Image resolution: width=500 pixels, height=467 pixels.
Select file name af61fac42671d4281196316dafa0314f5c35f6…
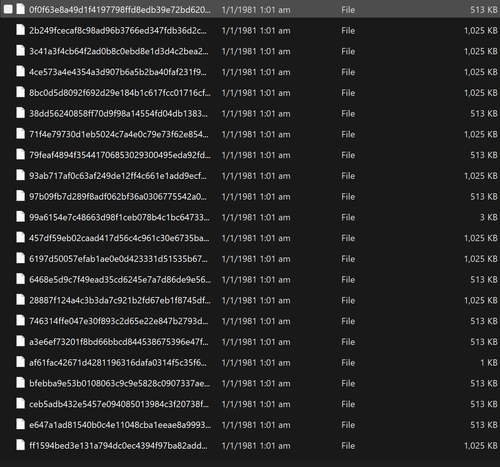coord(118,363)
